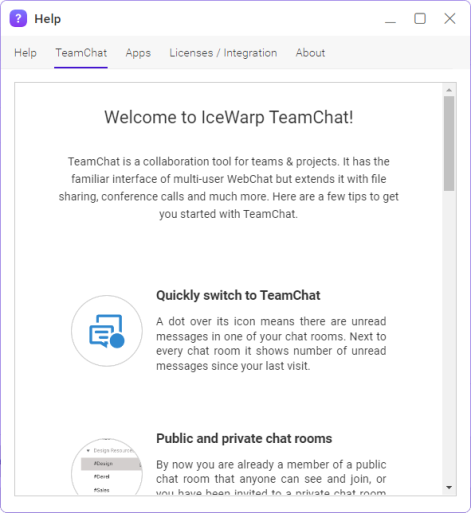Screen dimensions: 471x513
Task: Close the Help window
Action: point(450,18)
